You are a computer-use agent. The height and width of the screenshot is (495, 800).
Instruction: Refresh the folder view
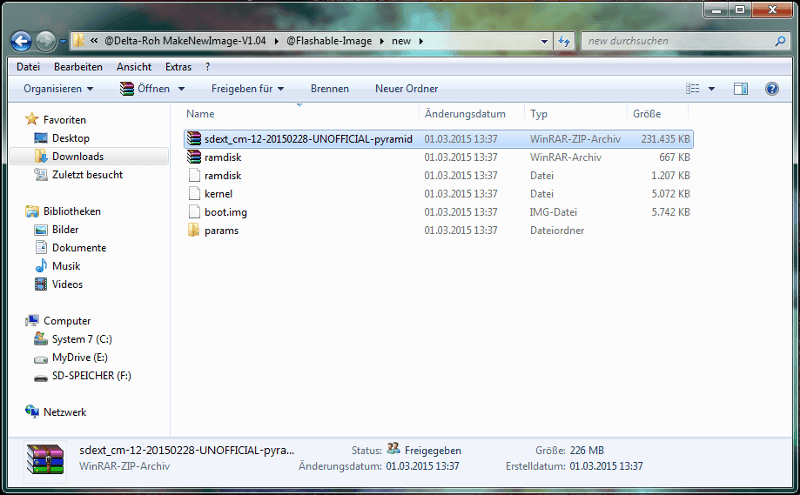click(564, 41)
